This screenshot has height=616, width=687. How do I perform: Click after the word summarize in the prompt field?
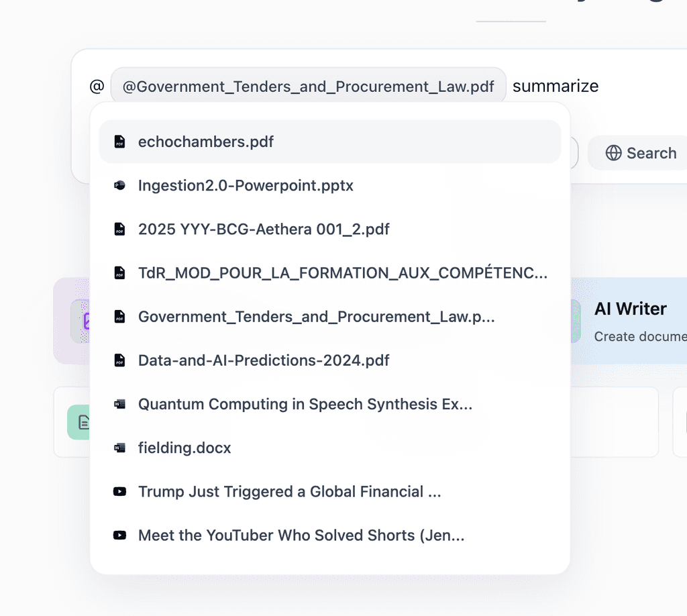point(602,86)
